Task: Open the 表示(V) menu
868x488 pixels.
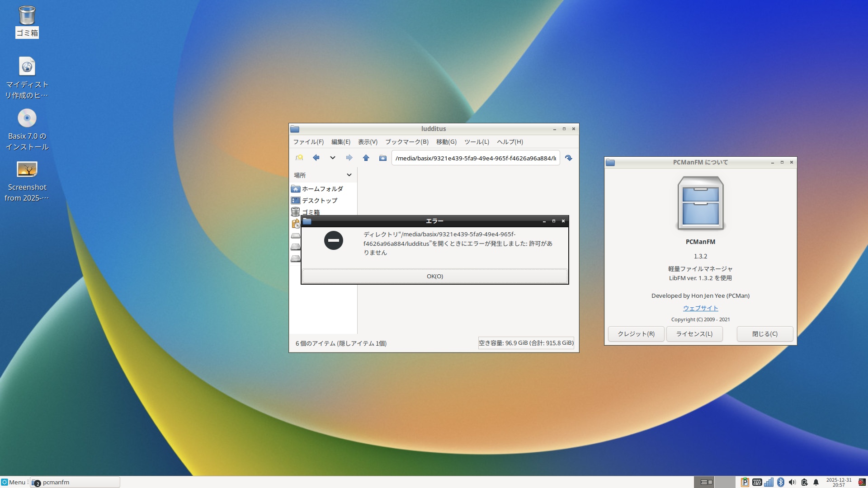Action: pos(368,142)
